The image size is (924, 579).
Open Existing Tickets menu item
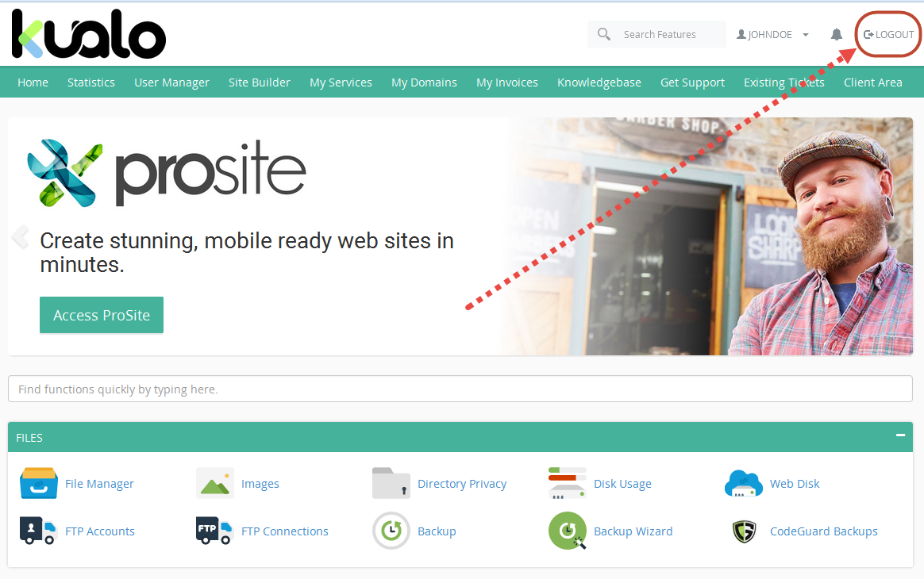point(783,82)
